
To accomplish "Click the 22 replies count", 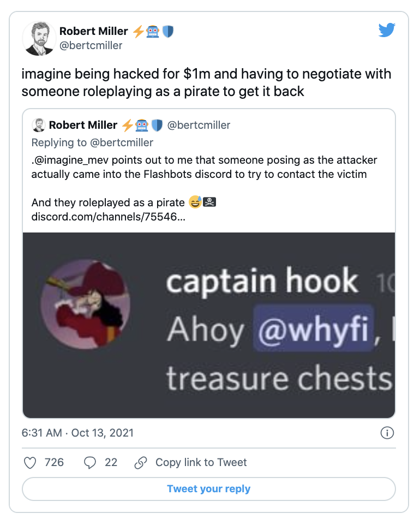I will pyautogui.click(x=111, y=462).
